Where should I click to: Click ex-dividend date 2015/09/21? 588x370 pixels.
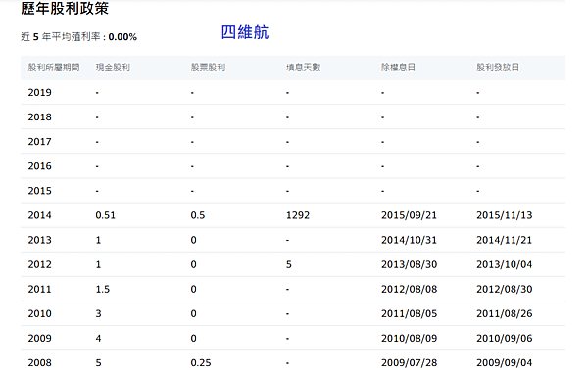tap(409, 215)
